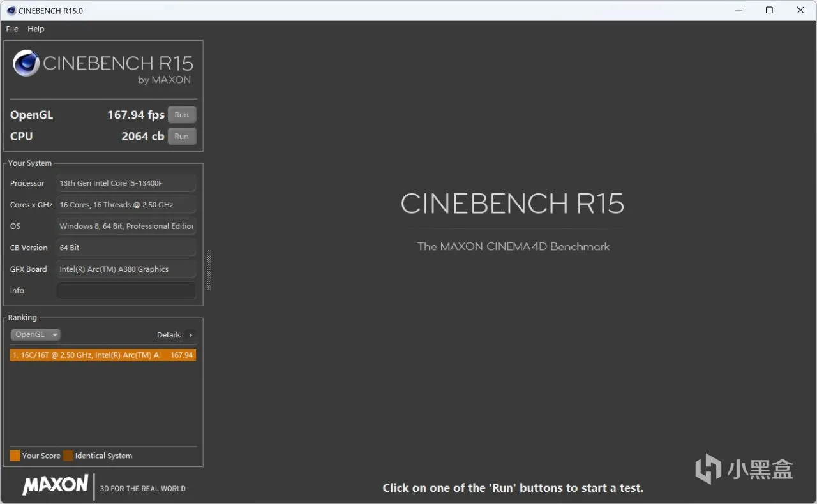Maximize the Cinebench window
The image size is (817, 504).
(769, 10)
